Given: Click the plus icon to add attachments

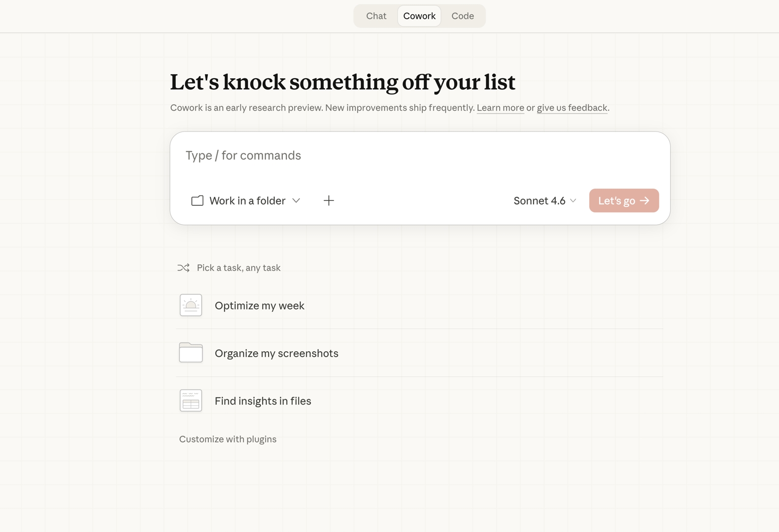Looking at the screenshot, I should pyautogui.click(x=329, y=200).
